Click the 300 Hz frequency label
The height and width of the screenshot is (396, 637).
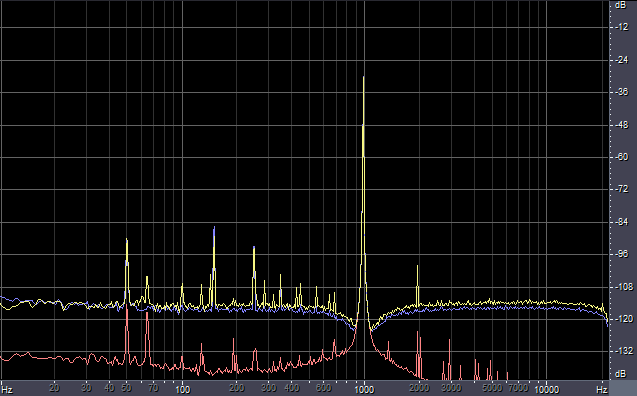269,388
